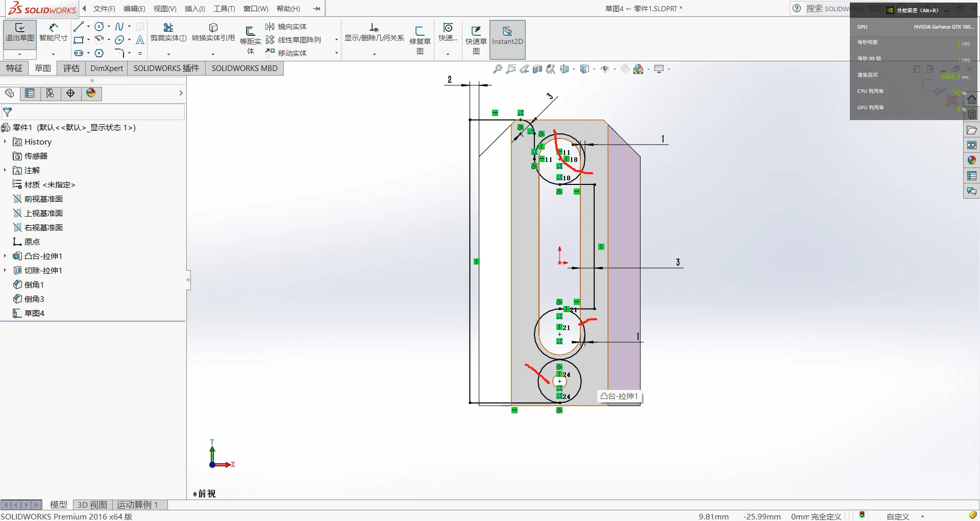
Task: Choose the Corner Rectangle tool
Action: 78,40
